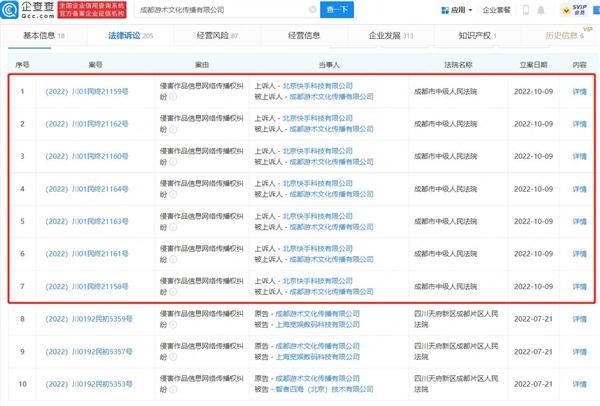Click the SVIP membership badge icon
600x406 pixels.
(x=574, y=10)
